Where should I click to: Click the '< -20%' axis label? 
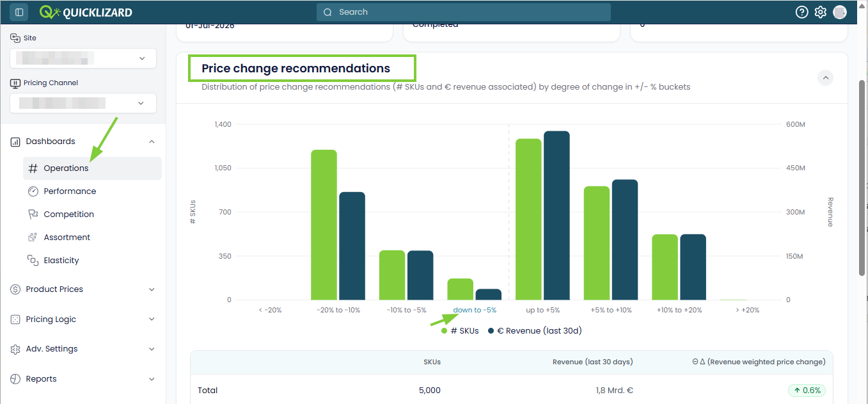[270, 310]
